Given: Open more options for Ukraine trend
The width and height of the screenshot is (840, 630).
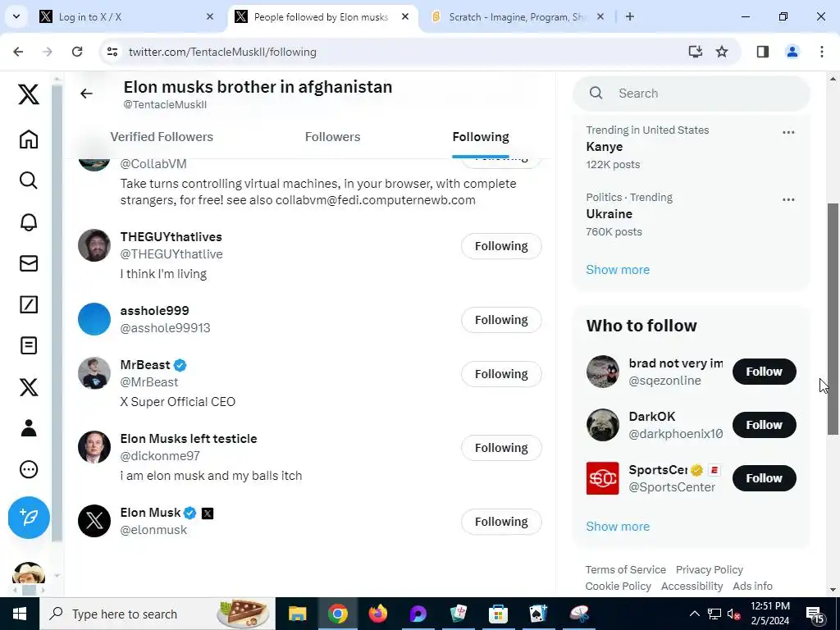Looking at the screenshot, I should (788, 200).
